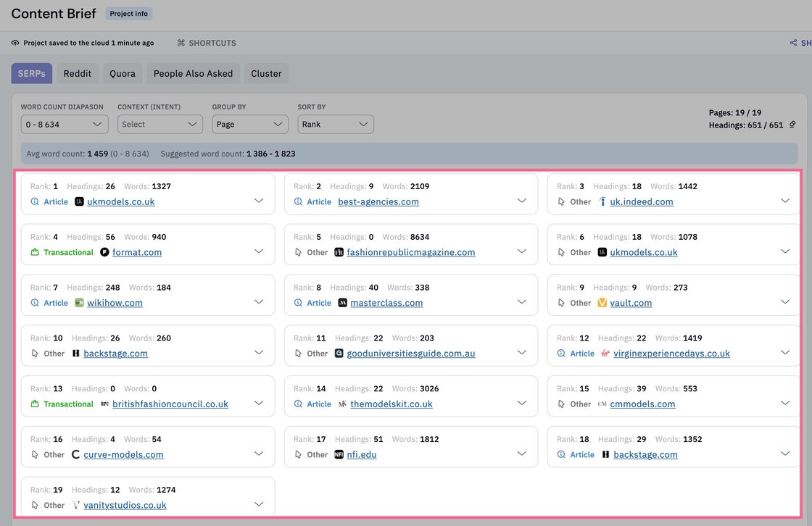
Task: Expand the Rank 19 vanitystudios.co.uk card
Action: pyautogui.click(x=259, y=504)
